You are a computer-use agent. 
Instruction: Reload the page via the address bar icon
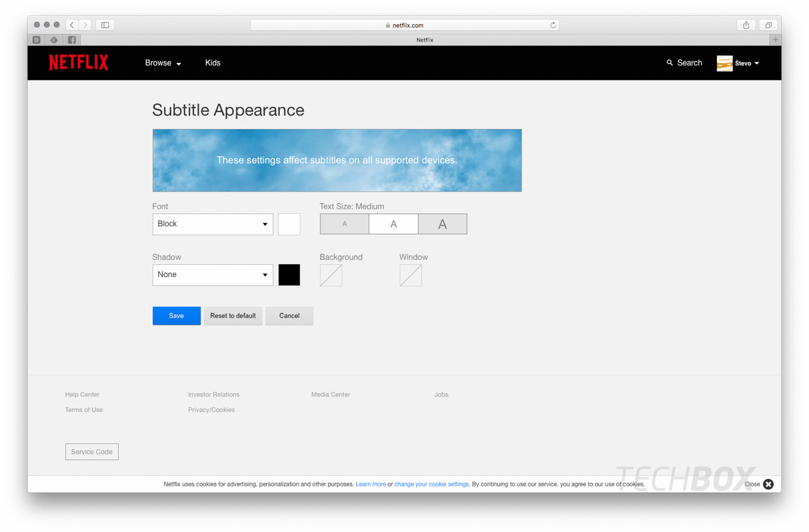[553, 25]
